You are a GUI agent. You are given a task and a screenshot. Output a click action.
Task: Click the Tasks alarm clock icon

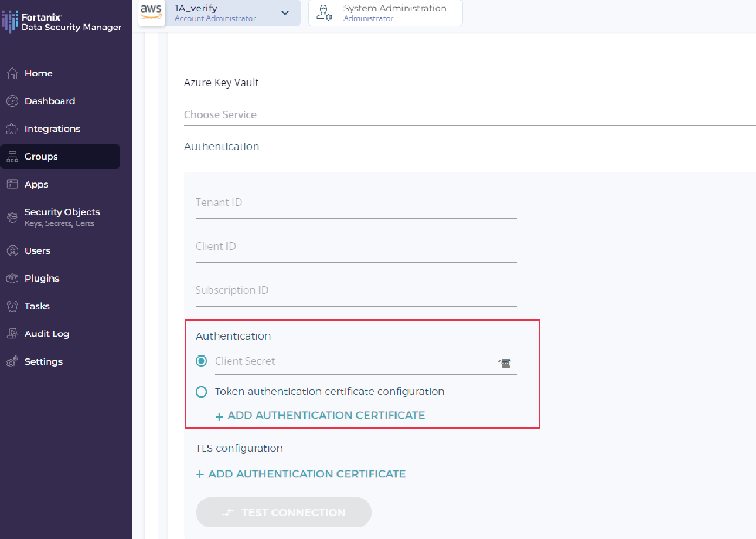tap(12, 306)
